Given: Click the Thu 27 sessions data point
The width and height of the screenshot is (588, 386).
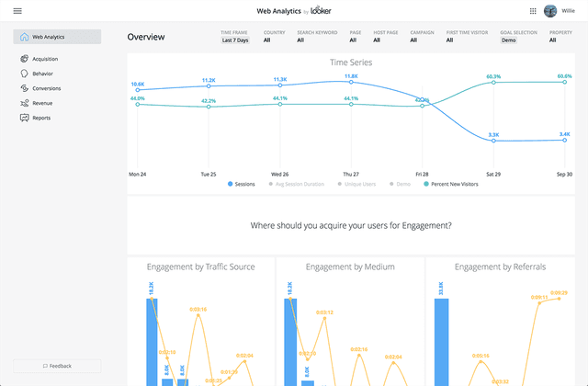Looking at the screenshot, I should [x=351, y=83].
